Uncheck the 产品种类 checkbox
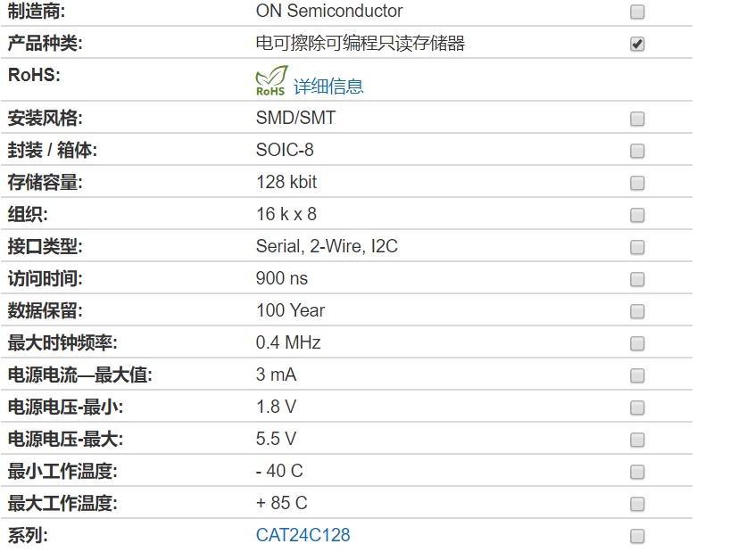The width and height of the screenshot is (755, 560). 637,44
